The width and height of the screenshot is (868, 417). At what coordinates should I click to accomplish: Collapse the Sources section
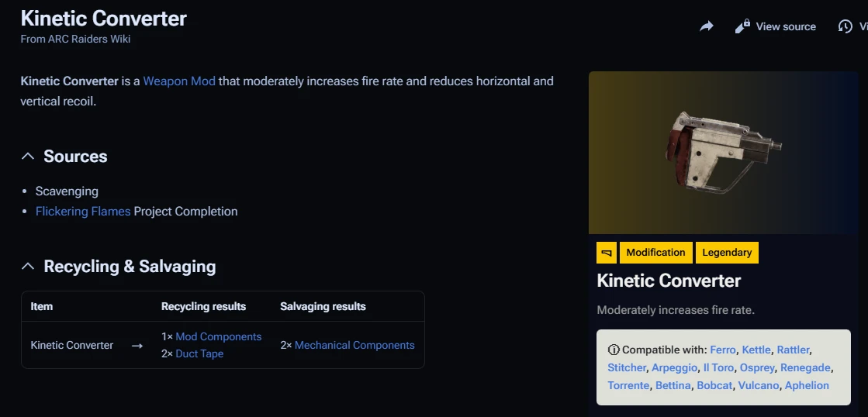(x=28, y=157)
